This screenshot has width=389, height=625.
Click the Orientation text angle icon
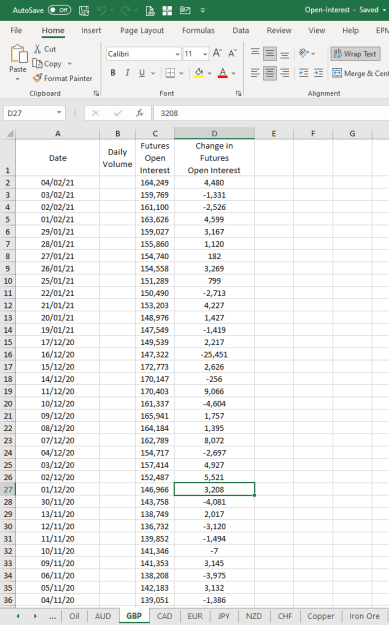pos(304,53)
